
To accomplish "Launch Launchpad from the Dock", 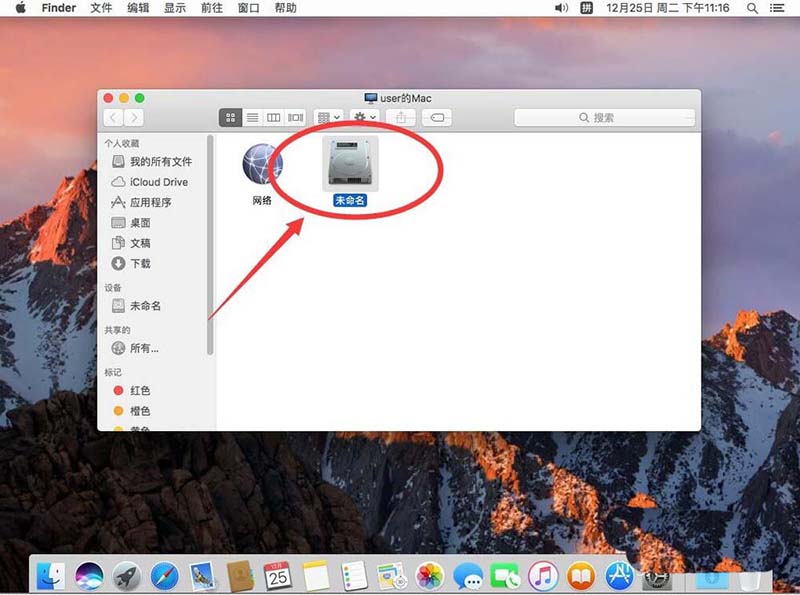I will point(127,578).
